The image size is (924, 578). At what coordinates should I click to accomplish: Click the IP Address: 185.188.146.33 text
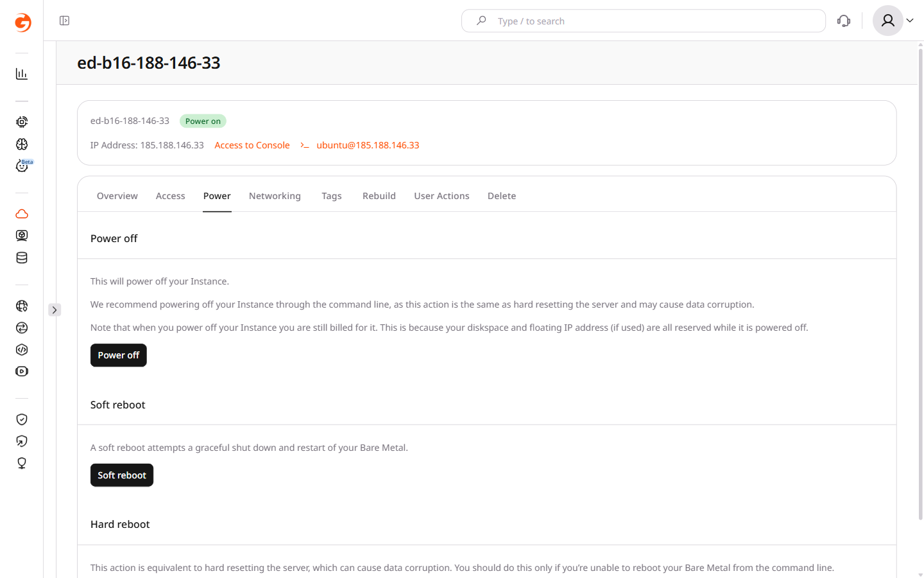(x=147, y=145)
